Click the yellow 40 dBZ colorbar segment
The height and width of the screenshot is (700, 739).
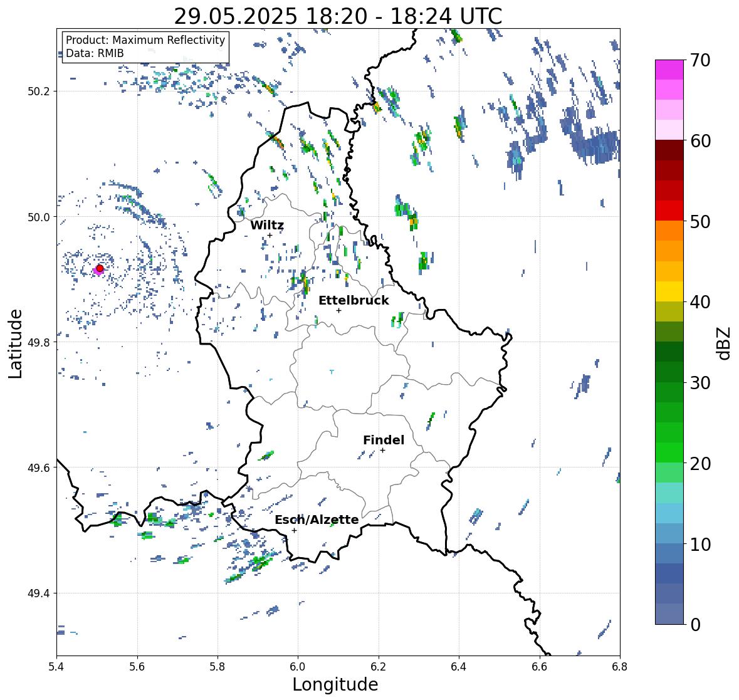point(669,291)
